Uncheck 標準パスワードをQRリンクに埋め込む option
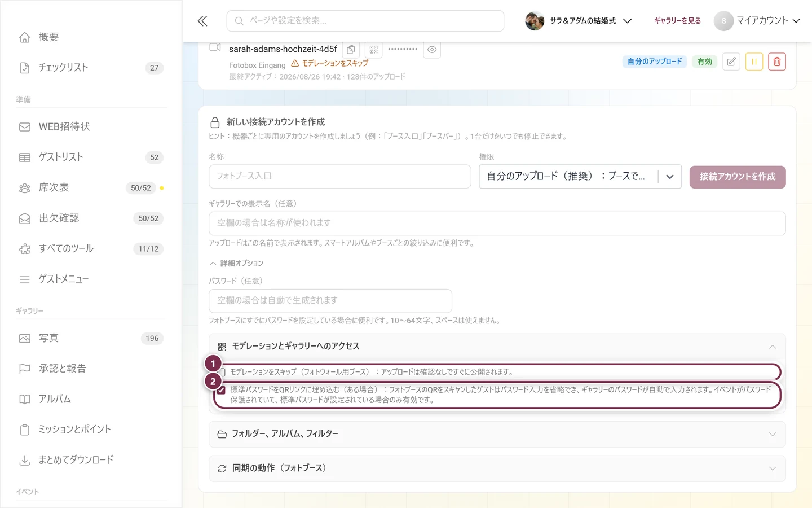 (x=221, y=390)
